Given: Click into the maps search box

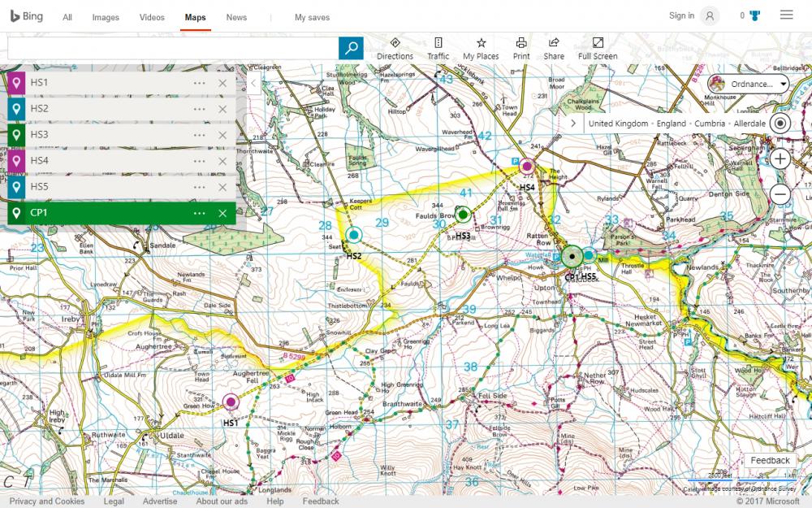Looking at the screenshot, I should pos(173,48).
